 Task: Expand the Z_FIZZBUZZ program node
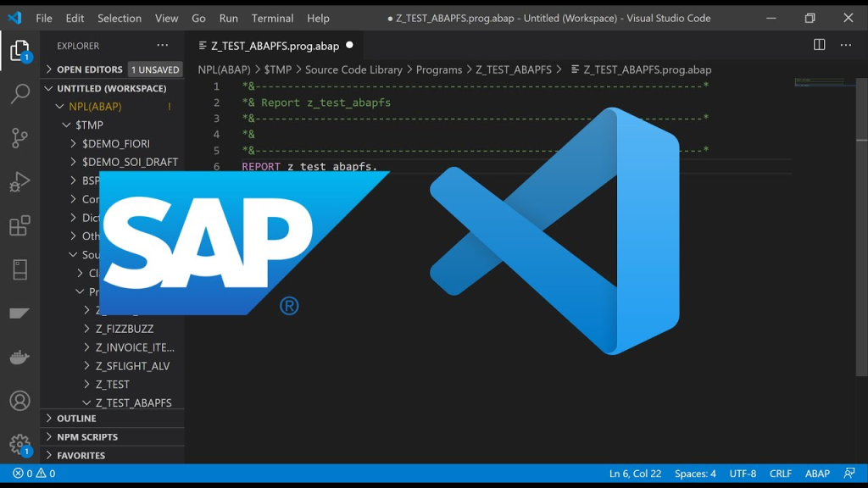pyautogui.click(x=112, y=329)
